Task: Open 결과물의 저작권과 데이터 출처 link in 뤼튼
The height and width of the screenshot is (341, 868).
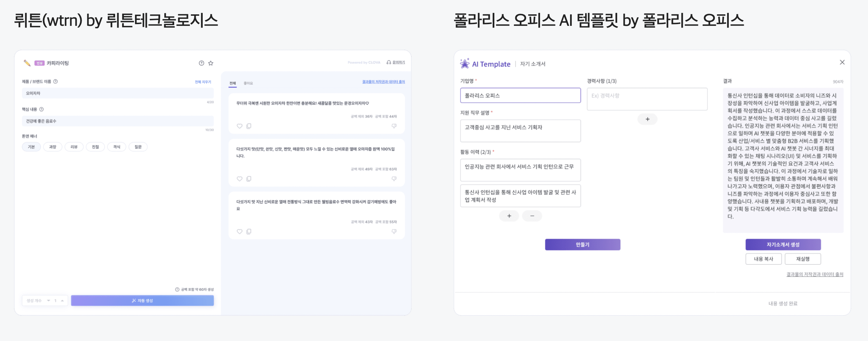Action: click(x=383, y=82)
